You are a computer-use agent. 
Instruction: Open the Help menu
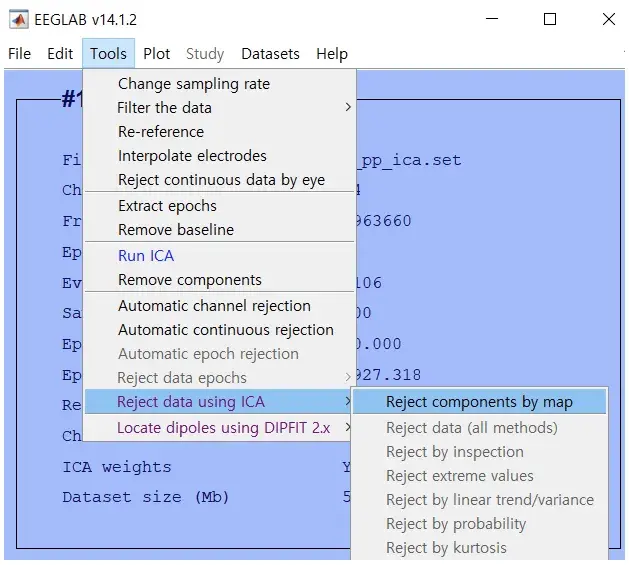pyautogui.click(x=332, y=54)
